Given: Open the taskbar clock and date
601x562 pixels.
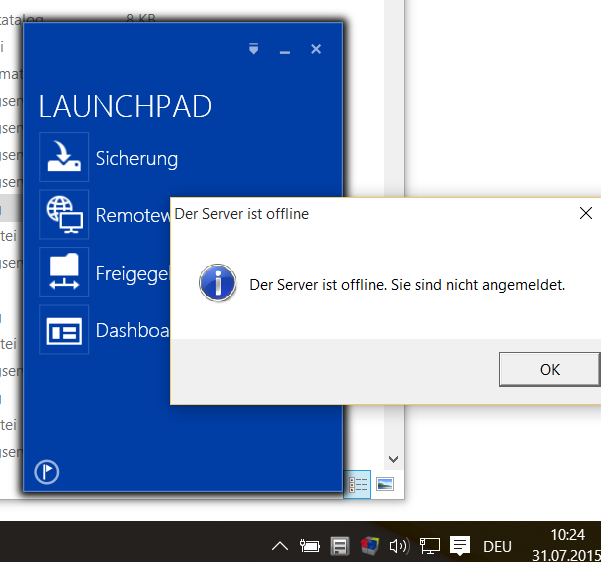Looking at the screenshot, I should coord(566,545).
